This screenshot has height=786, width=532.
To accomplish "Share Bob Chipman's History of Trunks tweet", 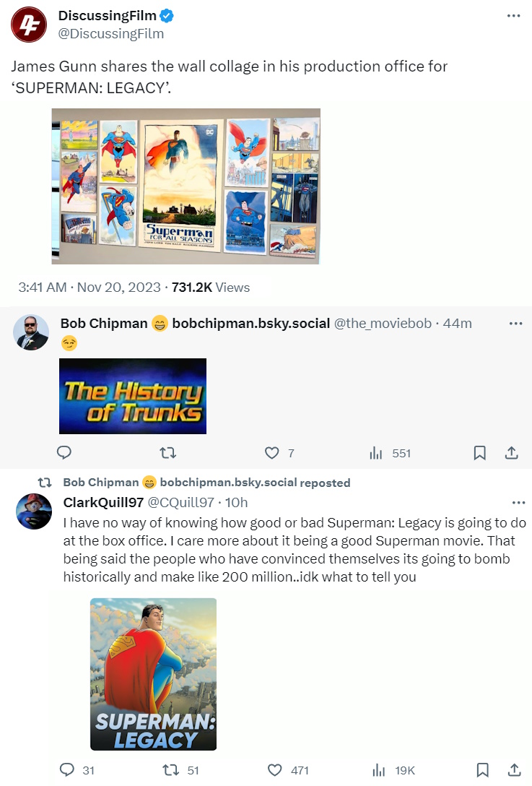I will coord(511,453).
